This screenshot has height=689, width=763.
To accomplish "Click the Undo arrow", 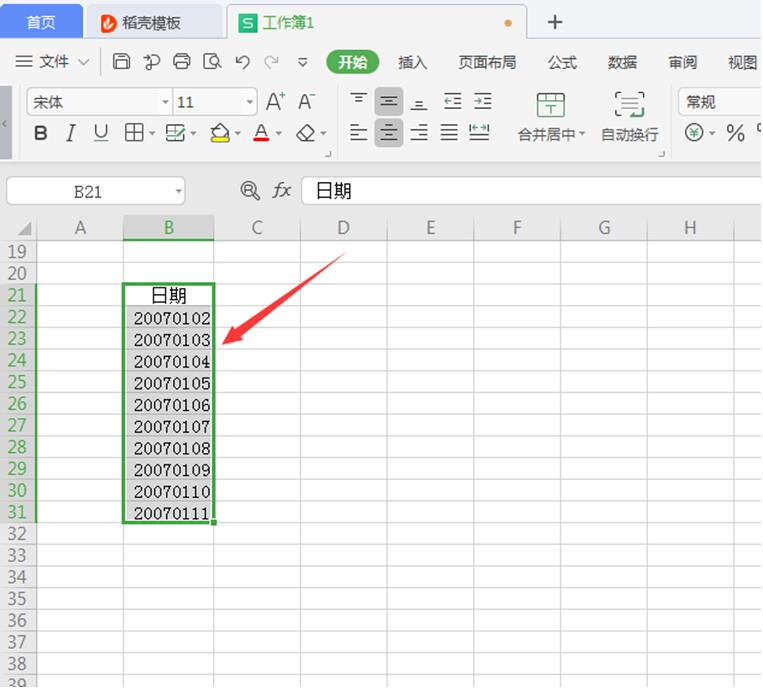I will 242,62.
